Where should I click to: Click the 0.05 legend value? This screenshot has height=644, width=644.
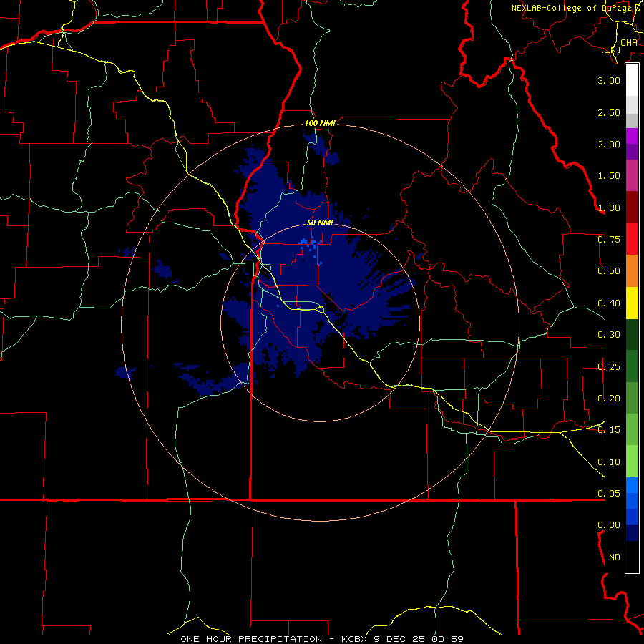pyautogui.click(x=609, y=494)
